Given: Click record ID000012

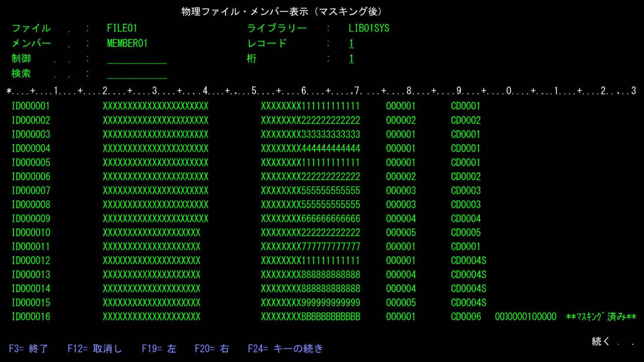Looking at the screenshot, I should coord(31,261).
